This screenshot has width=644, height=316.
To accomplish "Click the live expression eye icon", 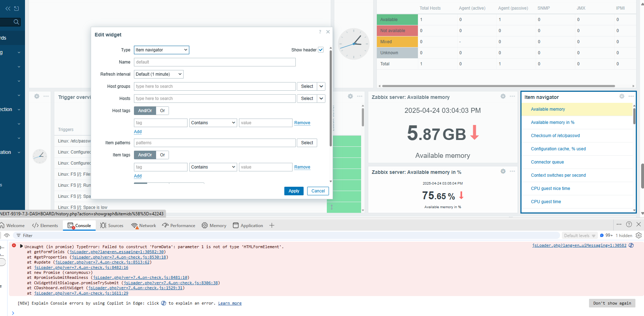I will tap(6, 235).
